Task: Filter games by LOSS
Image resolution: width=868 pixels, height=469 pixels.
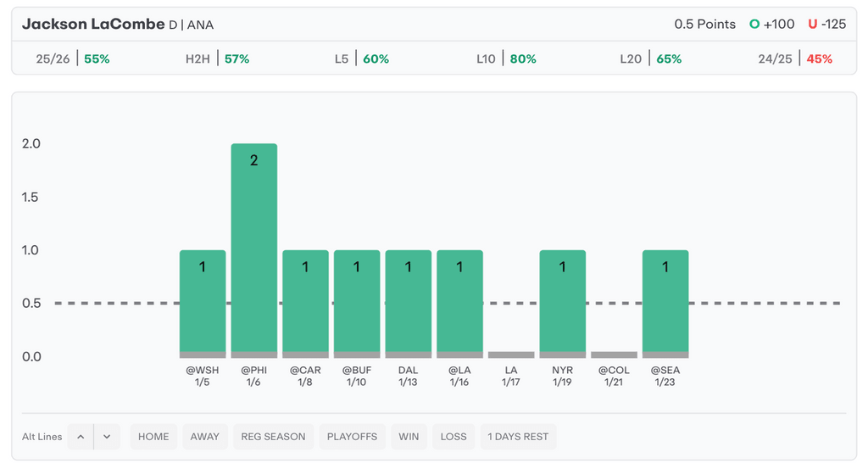Action: (x=453, y=437)
